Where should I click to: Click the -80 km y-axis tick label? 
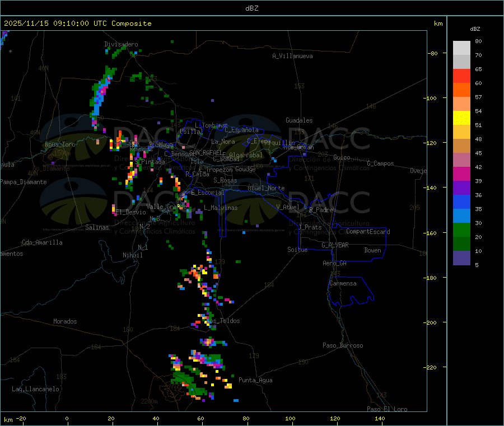click(433, 53)
